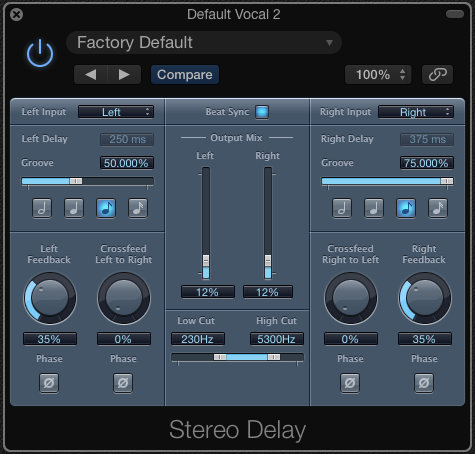Screen dimensions: 475x454
Task: Click the Right Feedback knob
Action: point(425,298)
